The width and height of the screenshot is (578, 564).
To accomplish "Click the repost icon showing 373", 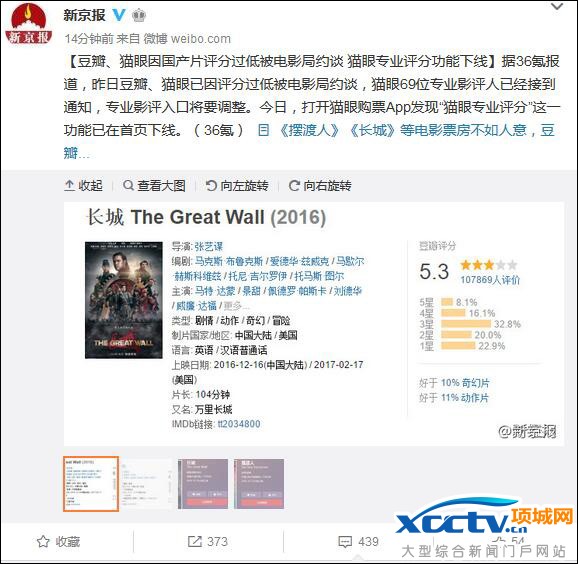I will pyautogui.click(x=194, y=542).
